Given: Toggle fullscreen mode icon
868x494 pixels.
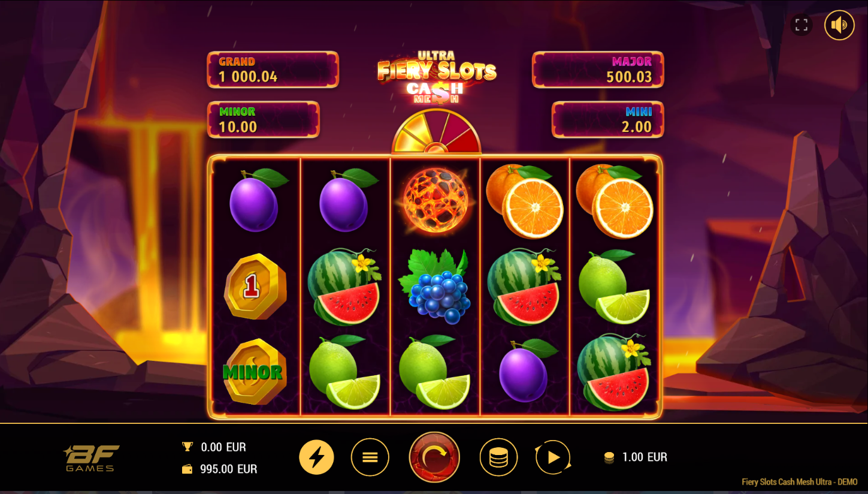Looking at the screenshot, I should click(802, 25).
